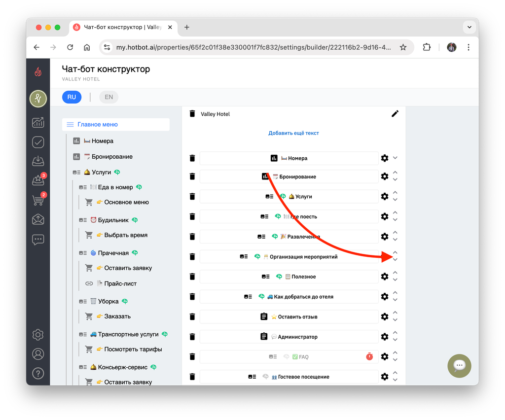
Task: Reload the page in browser
Action: pos(70,47)
